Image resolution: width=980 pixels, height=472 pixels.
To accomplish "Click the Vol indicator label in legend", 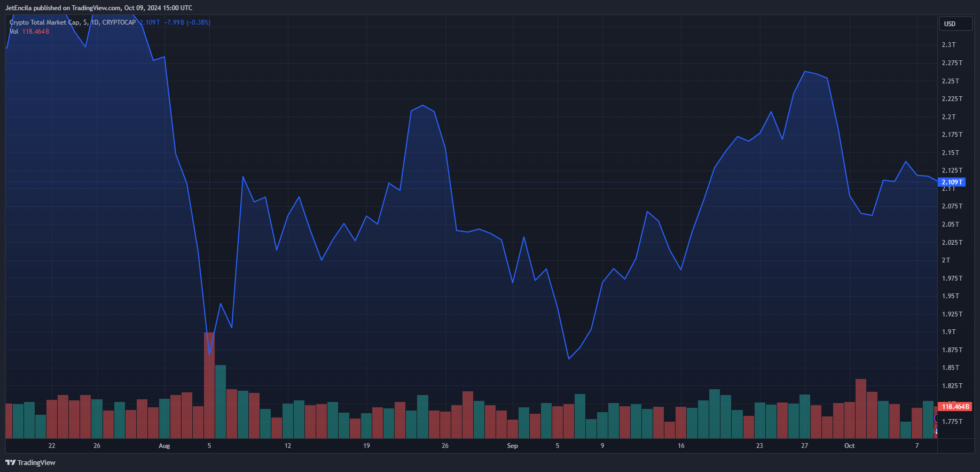I will (x=14, y=32).
